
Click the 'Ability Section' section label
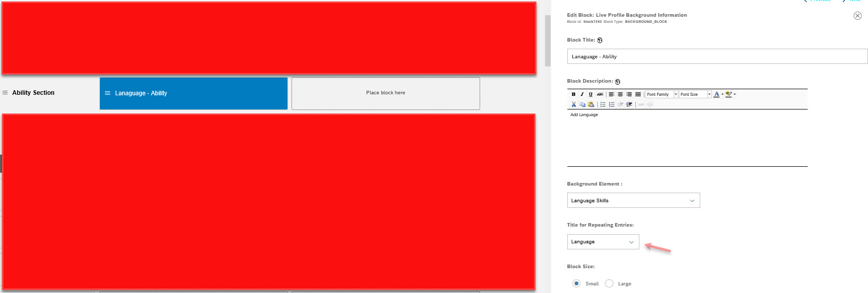(x=33, y=93)
